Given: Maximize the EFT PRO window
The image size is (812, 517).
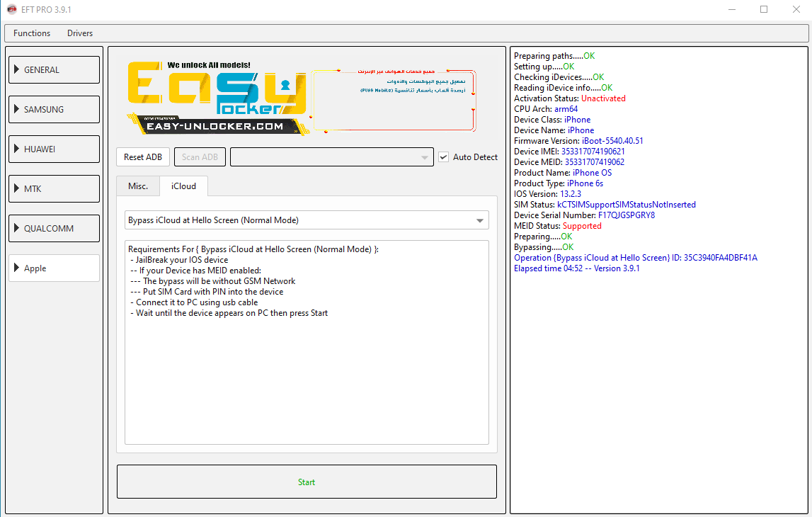Looking at the screenshot, I should tap(764, 9).
